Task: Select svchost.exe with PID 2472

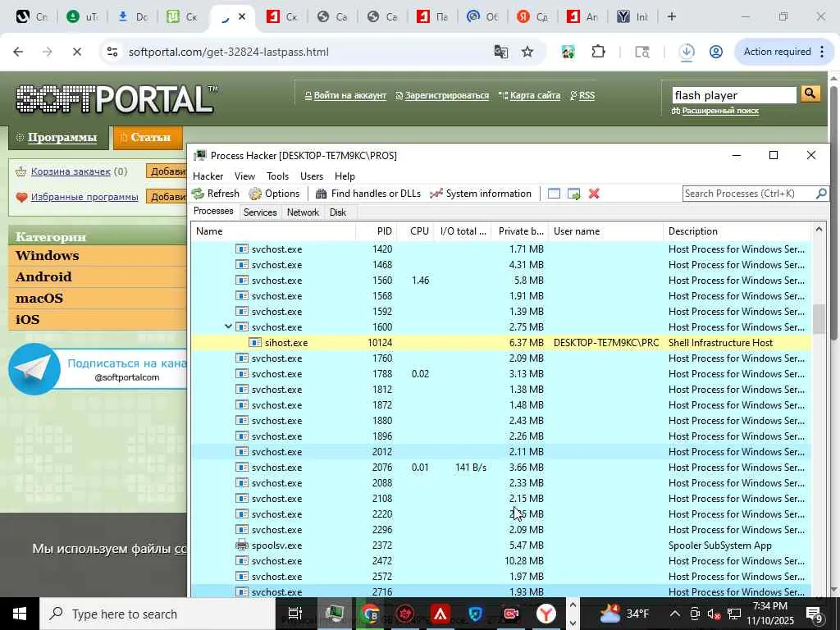Action: [x=501, y=561]
